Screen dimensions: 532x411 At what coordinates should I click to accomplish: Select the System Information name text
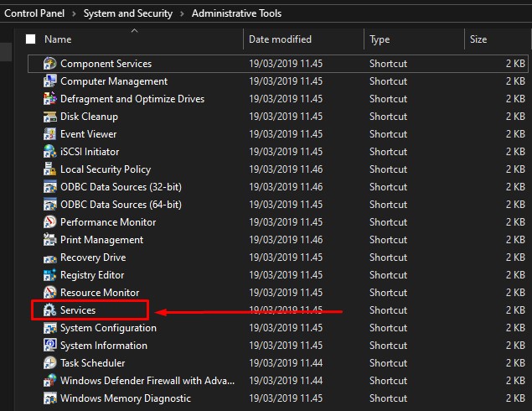coord(104,346)
